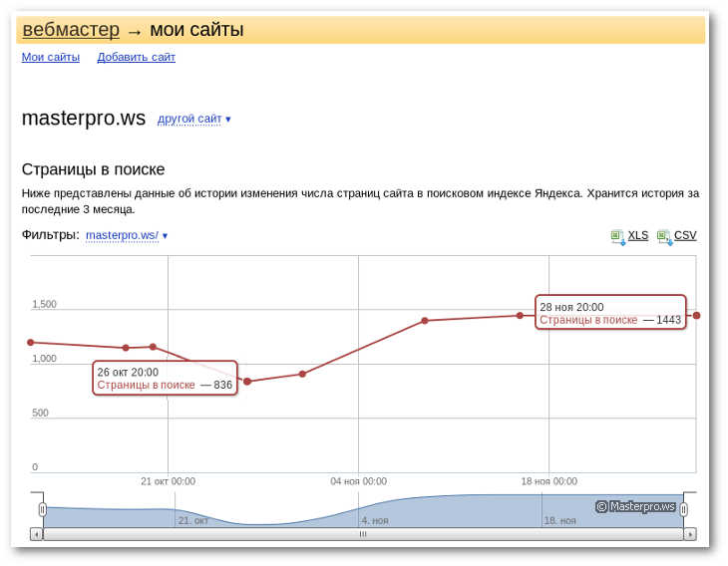728x566 pixels.
Task: Click the scrollbar left arrow button
Action: (36, 534)
